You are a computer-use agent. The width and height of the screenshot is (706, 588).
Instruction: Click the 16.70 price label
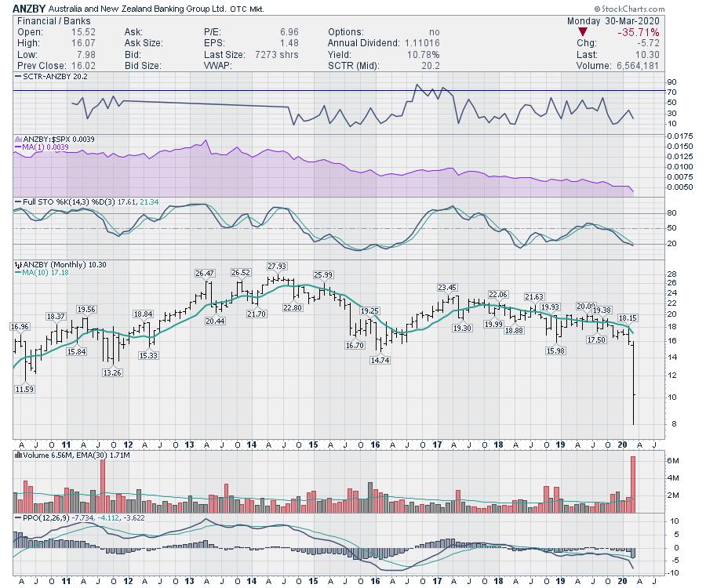point(355,346)
